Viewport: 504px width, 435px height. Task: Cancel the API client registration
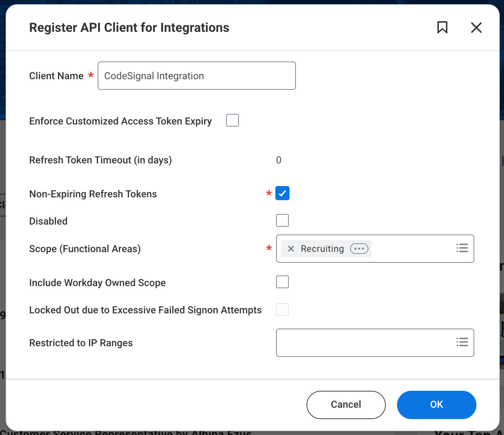(x=345, y=405)
